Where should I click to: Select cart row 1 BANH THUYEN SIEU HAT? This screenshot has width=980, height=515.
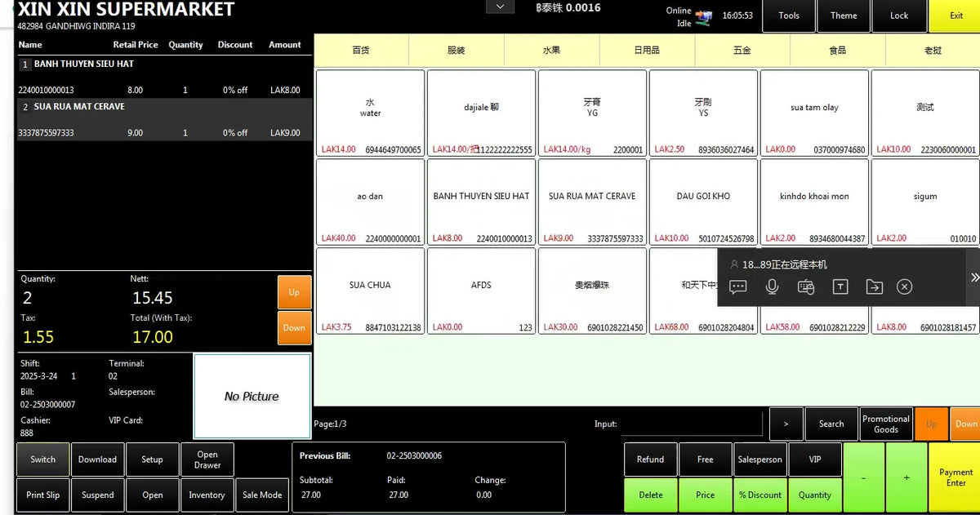164,77
